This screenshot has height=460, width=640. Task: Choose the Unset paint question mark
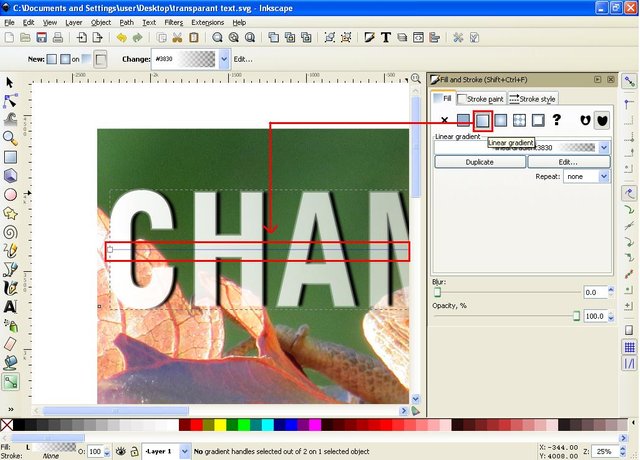(x=556, y=120)
